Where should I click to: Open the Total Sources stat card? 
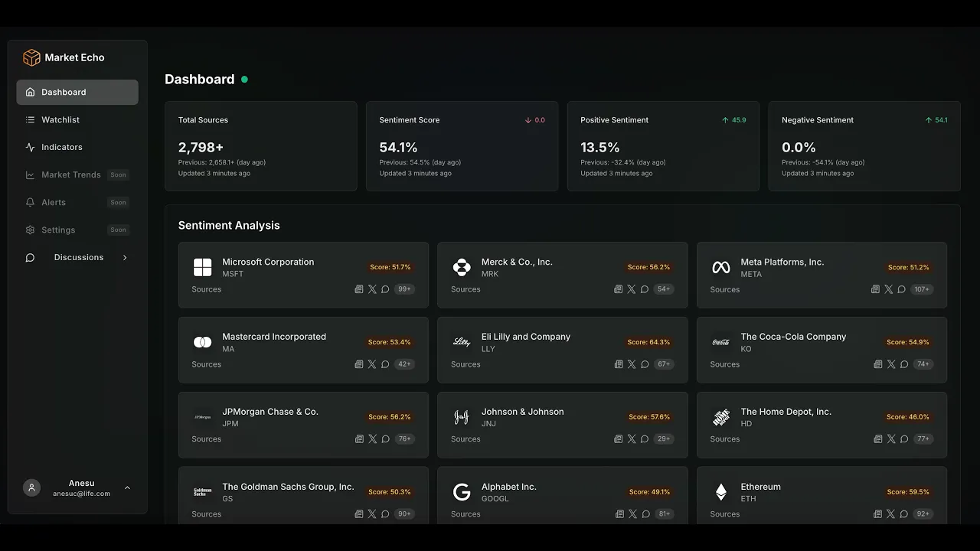tap(261, 146)
